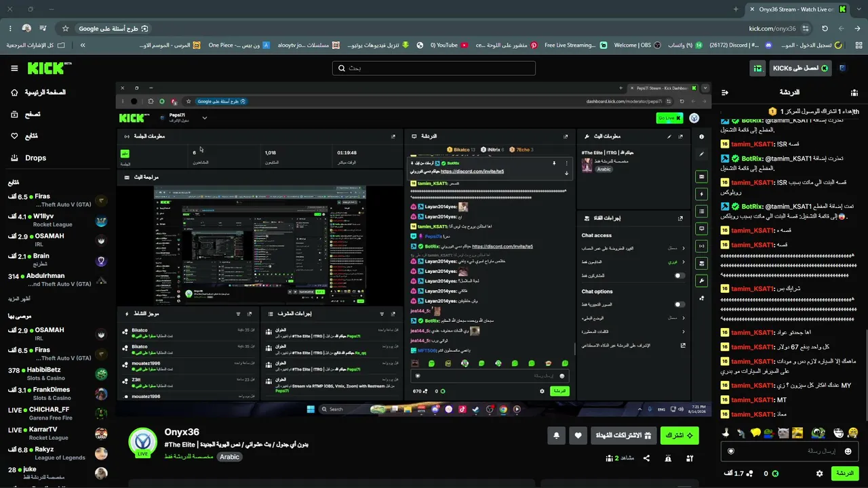Viewport: 868px width, 488px height.
Task: Toggle notifications with the bell button
Action: click(x=556, y=435)
